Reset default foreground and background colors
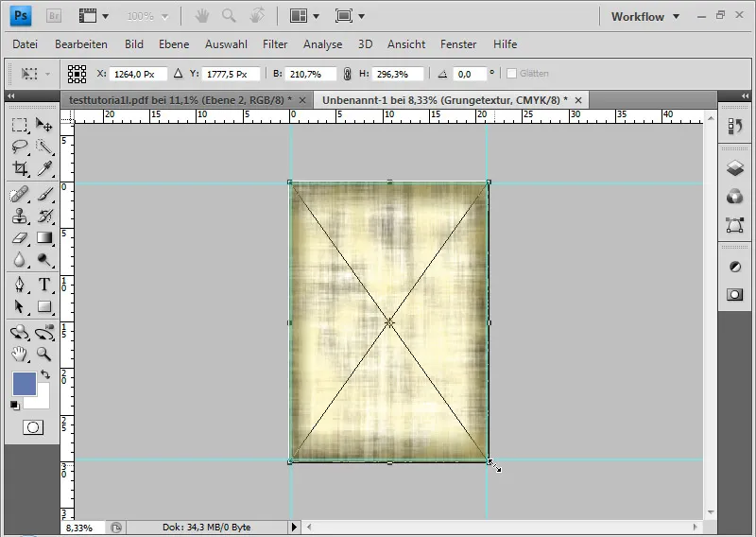Viewport: 756px width, 537px height. (14, 406)
